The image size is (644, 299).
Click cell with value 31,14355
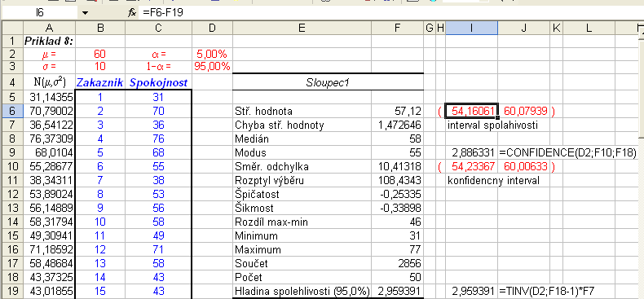49,97
